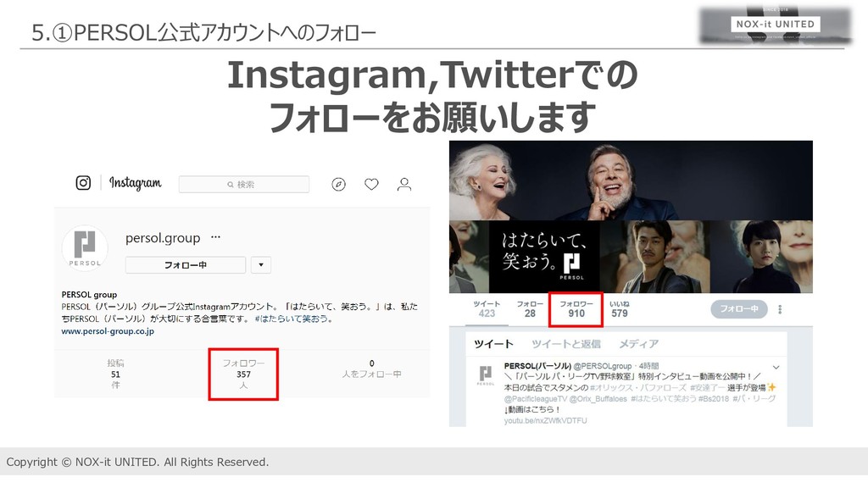Expand the dropdown arrow next to フォロー中
868x488 pixels.
coord(261,265)
